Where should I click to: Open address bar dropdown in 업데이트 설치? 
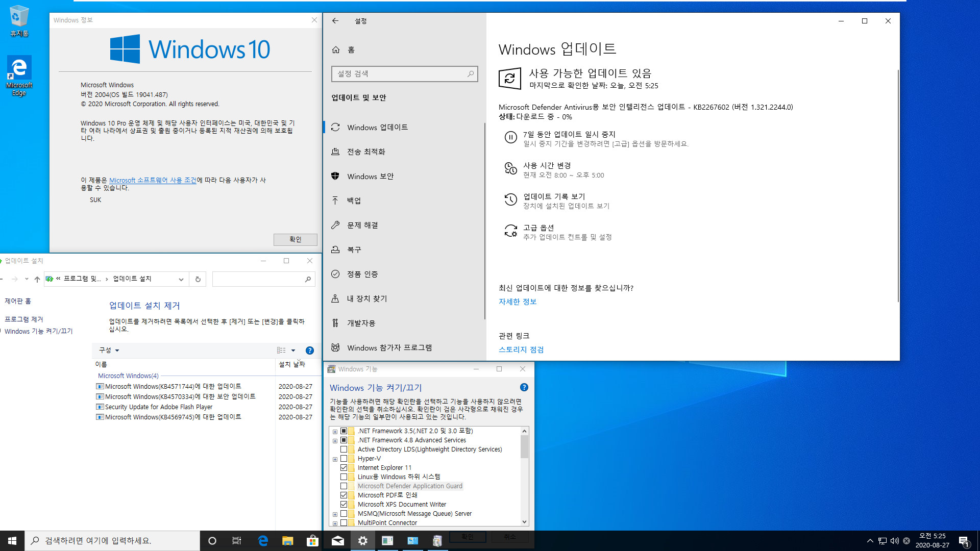pyautogui.click(x=181, y=279)
